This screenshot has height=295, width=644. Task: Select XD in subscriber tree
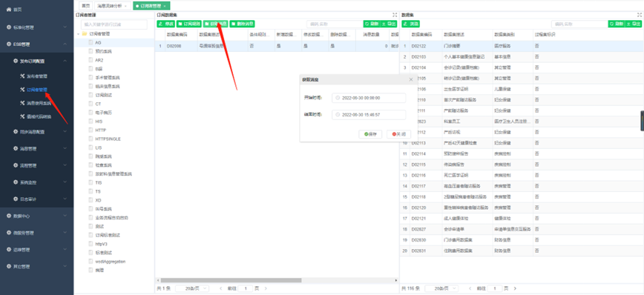click(x=98, y=200)
